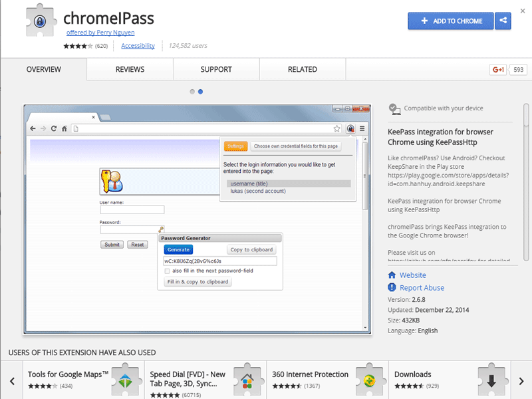Click the chromeIPass puzzle-piece extension icon
This screenshot has height=399, width=532.
pyautogui.click(x=41, y=21)
